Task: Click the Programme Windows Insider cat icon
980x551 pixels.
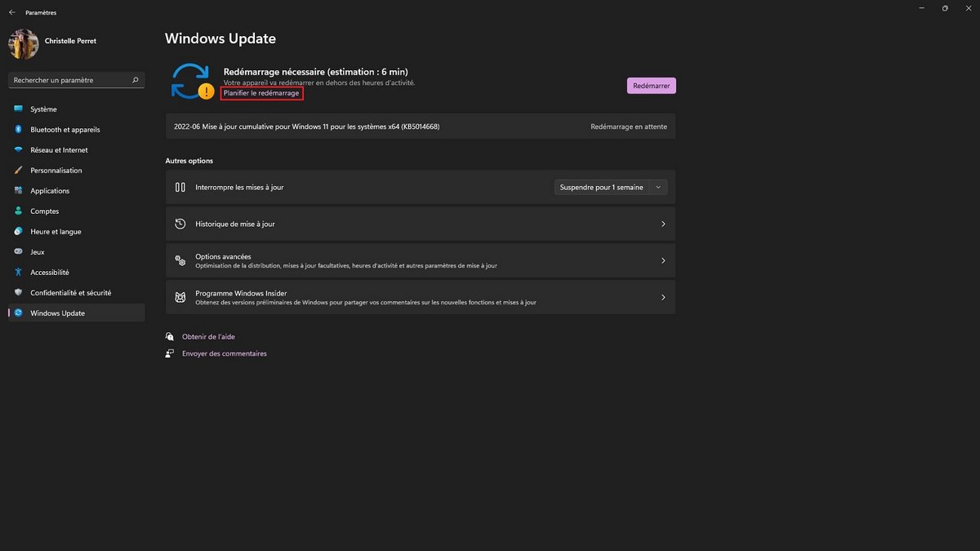Action: point(180,297)
